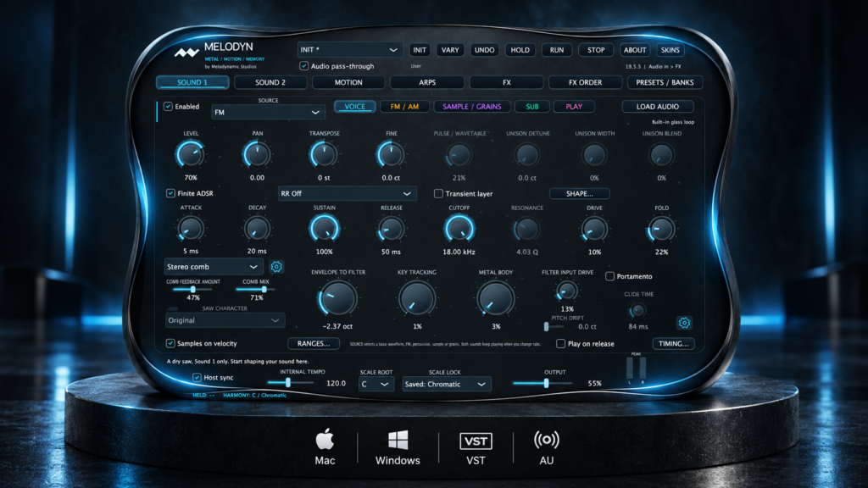868x488 pixels.
Task: Click the RANGES... button
Action: [314, 344]
